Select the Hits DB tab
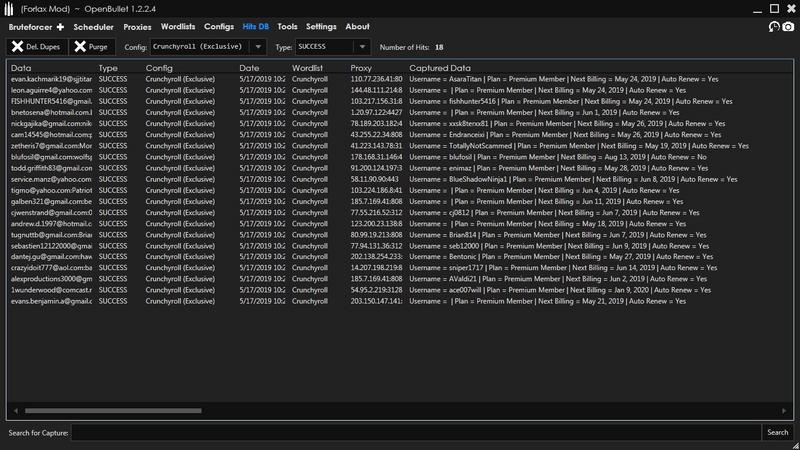This screenshot has width=800, height=450. 256,27
